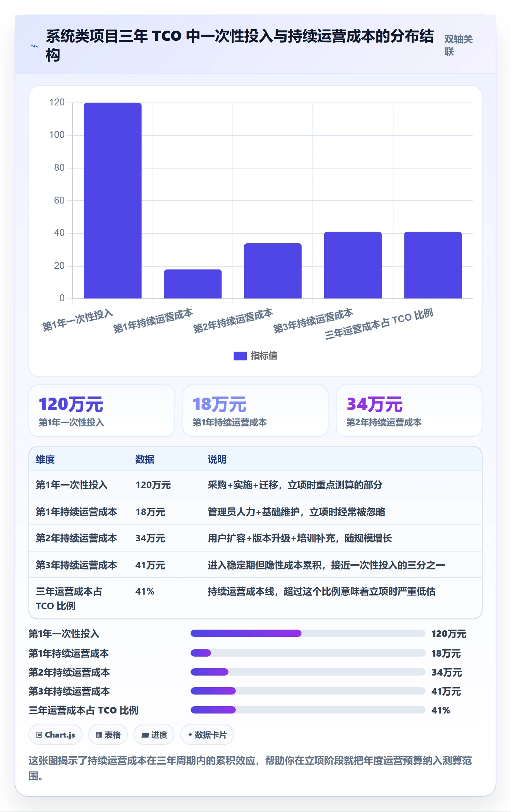Click the 数据 column header
The height and width of the screenshot is (812, 511).
[145, 459]
